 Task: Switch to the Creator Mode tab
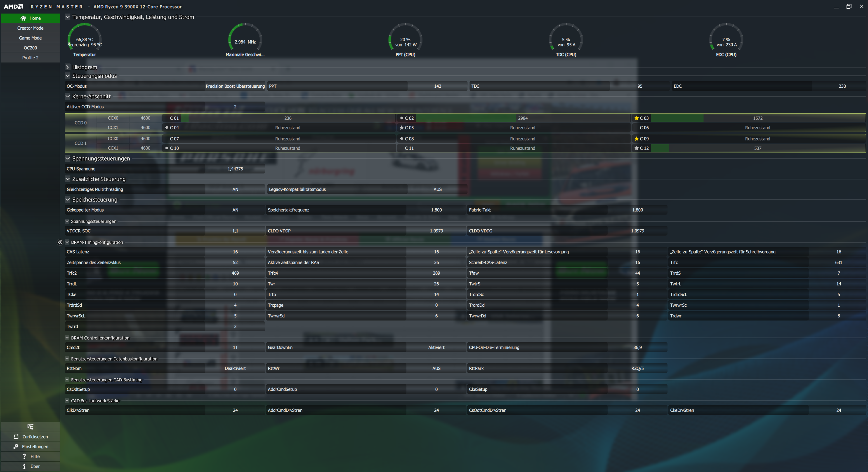coord(30,28)
